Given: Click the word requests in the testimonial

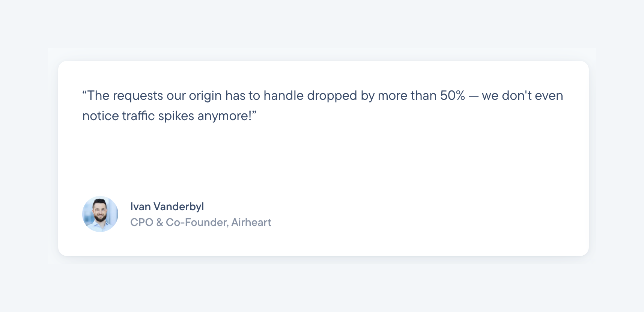Looking at the screenshot, I should click(138, 96).
